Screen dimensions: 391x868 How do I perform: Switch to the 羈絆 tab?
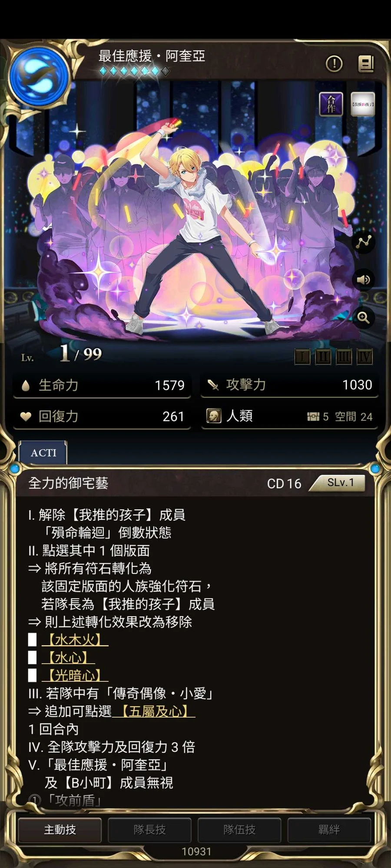pos(329,830)
